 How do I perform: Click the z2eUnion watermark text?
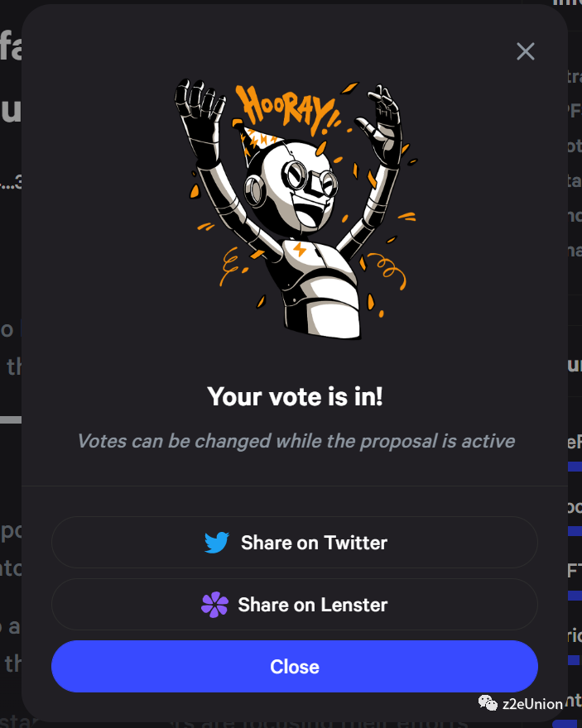pos(532,704)
